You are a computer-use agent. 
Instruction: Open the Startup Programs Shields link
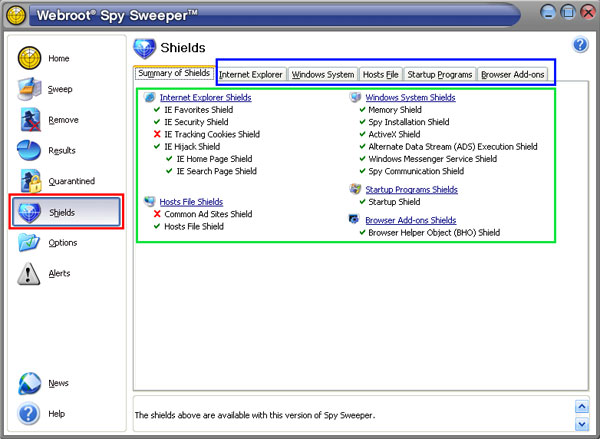coord(411,189)
